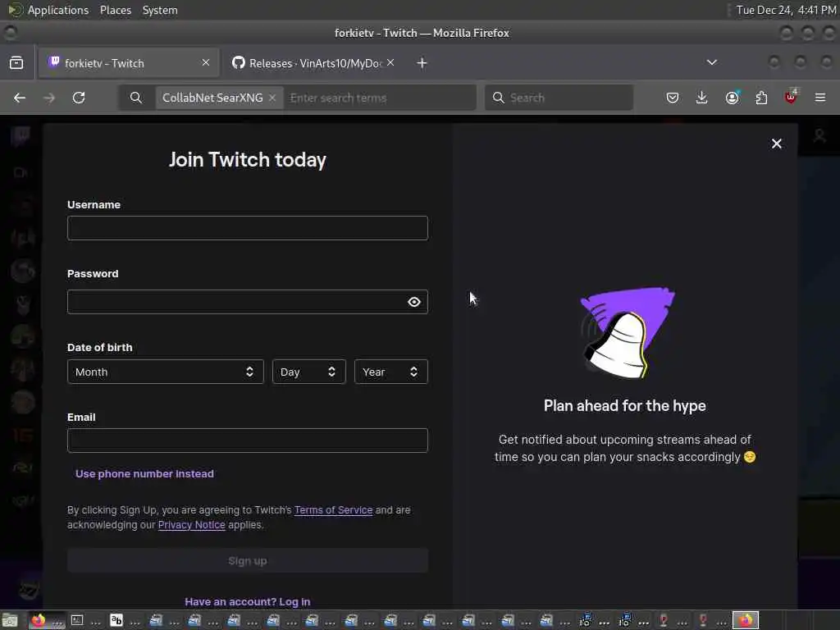Click the magnifier icon in the address bar
The height and width of the screenshot is (630, 840).
(x=136, y=98)
